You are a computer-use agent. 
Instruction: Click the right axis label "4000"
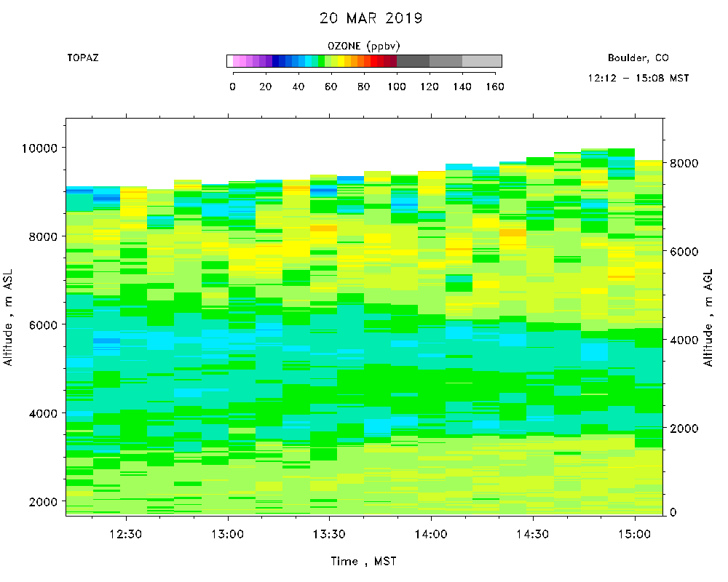(684, 340)
